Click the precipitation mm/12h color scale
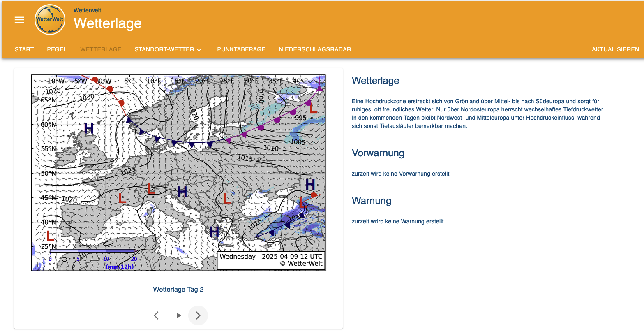The height and width of the screenshot is (334, 644). coord(93,250)
